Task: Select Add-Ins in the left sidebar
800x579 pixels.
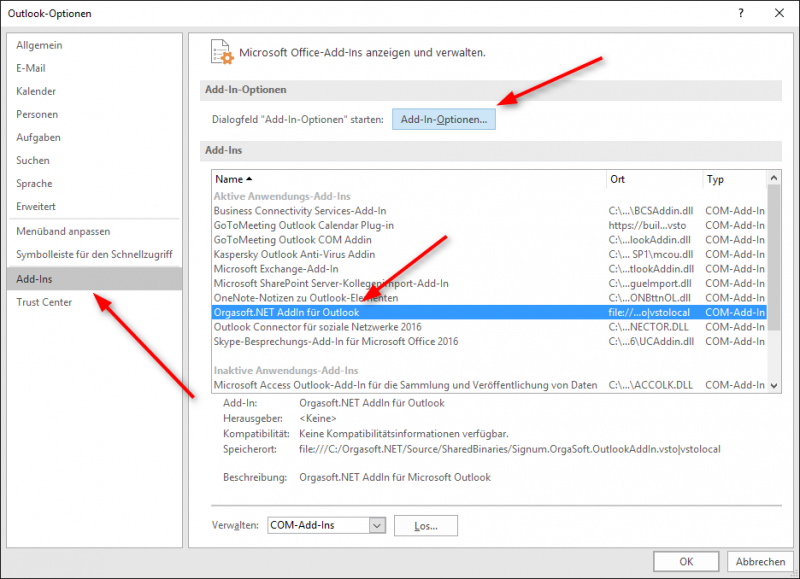Action: point(94,279)
